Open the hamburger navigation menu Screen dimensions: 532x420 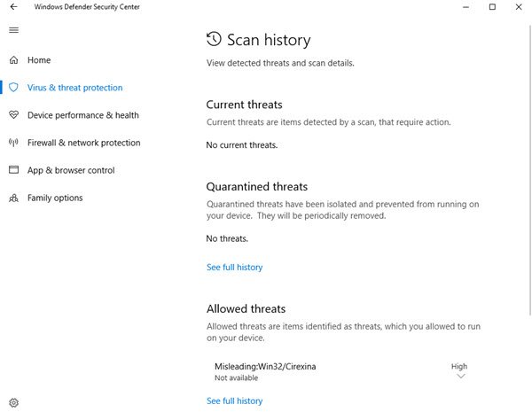(13, 30)
